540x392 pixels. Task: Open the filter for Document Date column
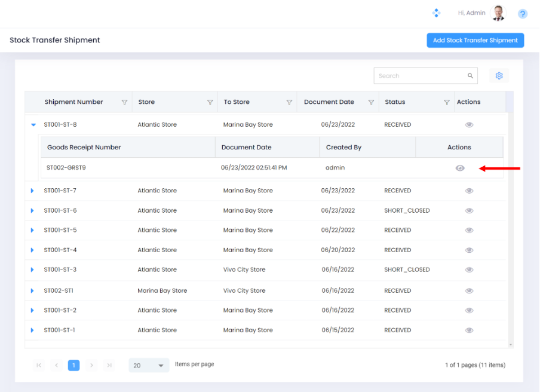(371, 102)
